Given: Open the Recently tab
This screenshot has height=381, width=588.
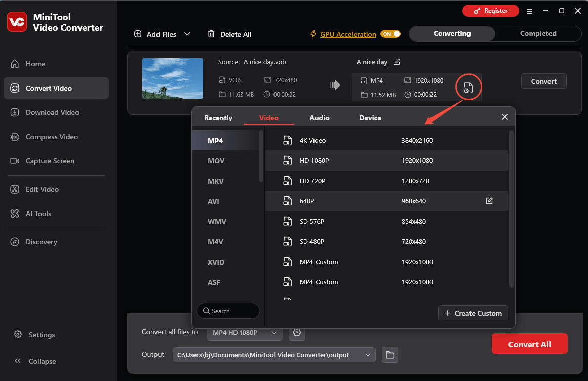Looking at the screenshot, I should point(218,118).
